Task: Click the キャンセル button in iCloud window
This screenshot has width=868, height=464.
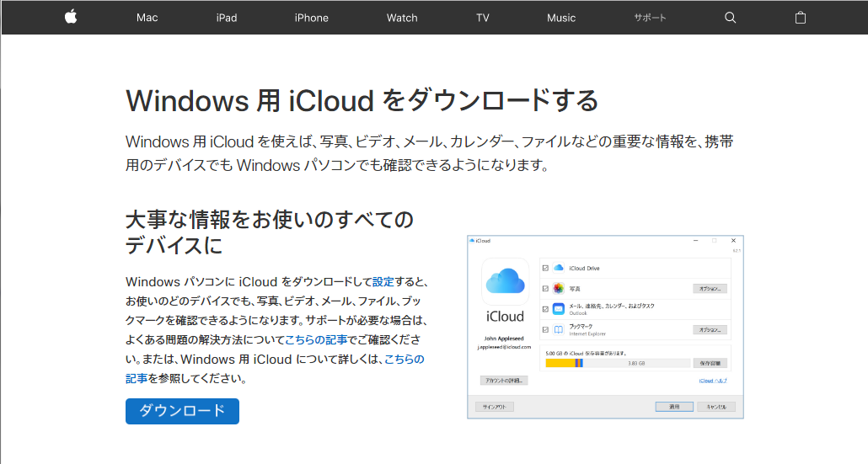Action: coord(715,407)
